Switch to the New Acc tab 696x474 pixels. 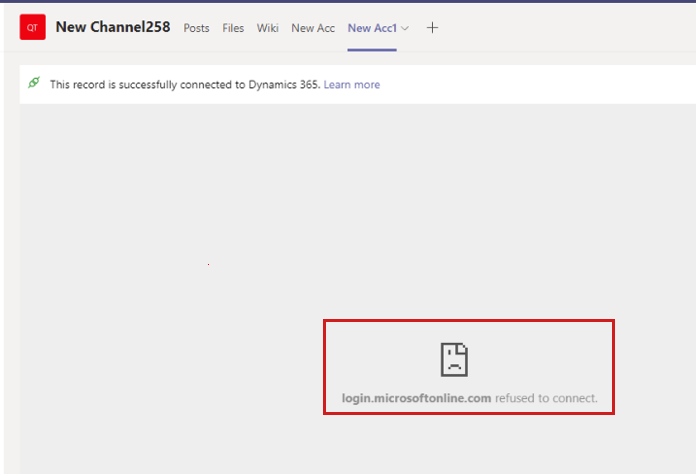pyautogui.click(x=313, y=28)
